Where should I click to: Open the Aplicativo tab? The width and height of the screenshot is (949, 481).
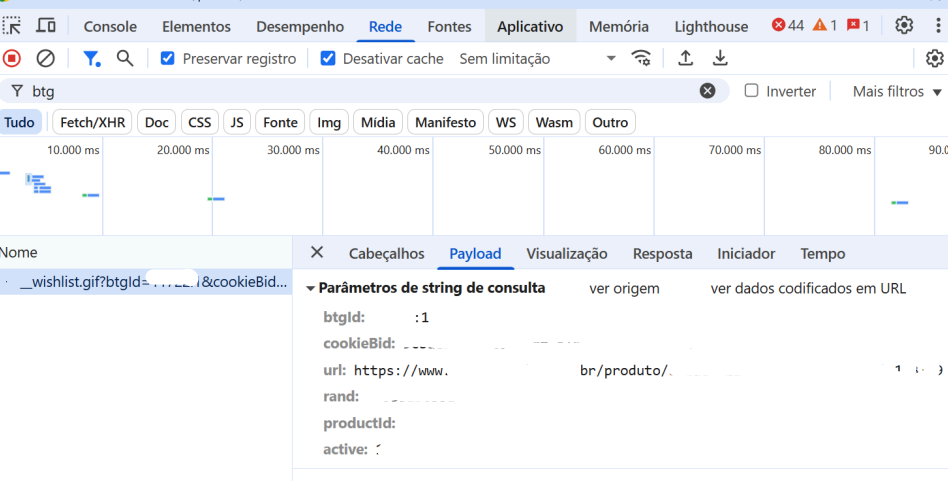coord(530,27)
